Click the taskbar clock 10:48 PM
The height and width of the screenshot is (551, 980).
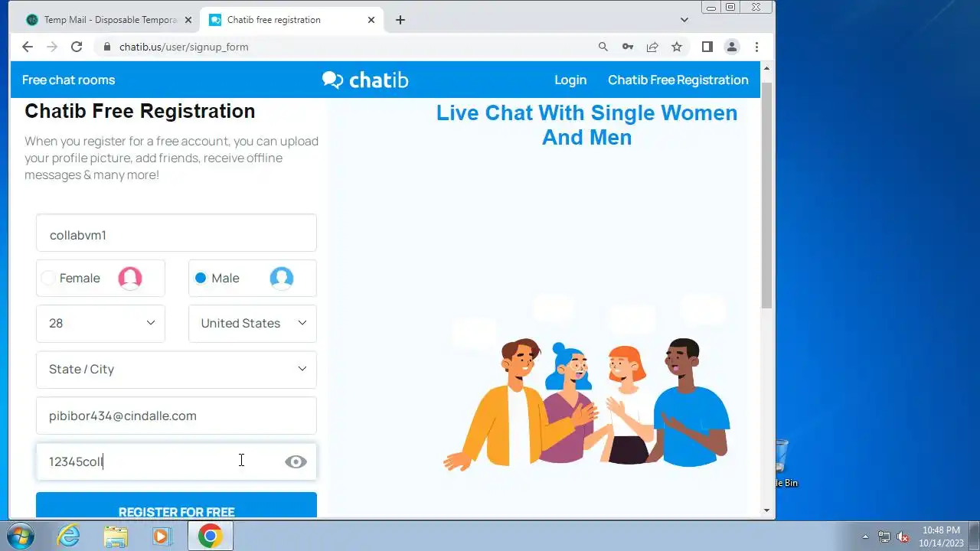coord(941,536)
